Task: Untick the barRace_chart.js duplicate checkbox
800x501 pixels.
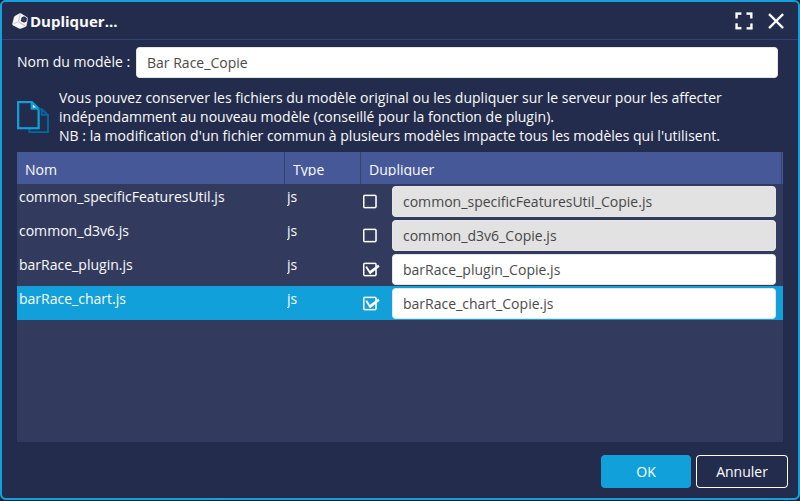Action: [x=370, y=304]
